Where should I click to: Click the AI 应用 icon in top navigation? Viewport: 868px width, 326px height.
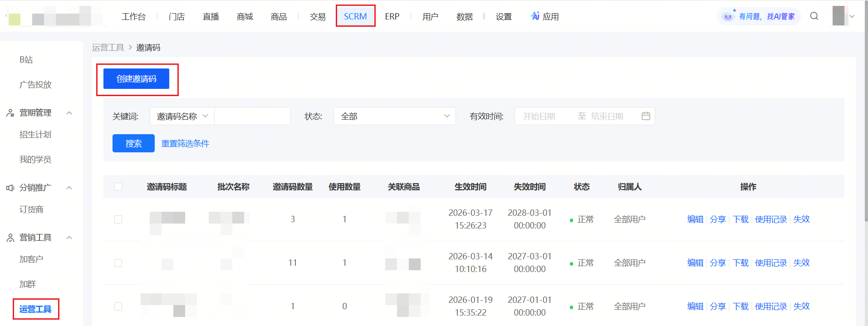click(x=535, y=16)
